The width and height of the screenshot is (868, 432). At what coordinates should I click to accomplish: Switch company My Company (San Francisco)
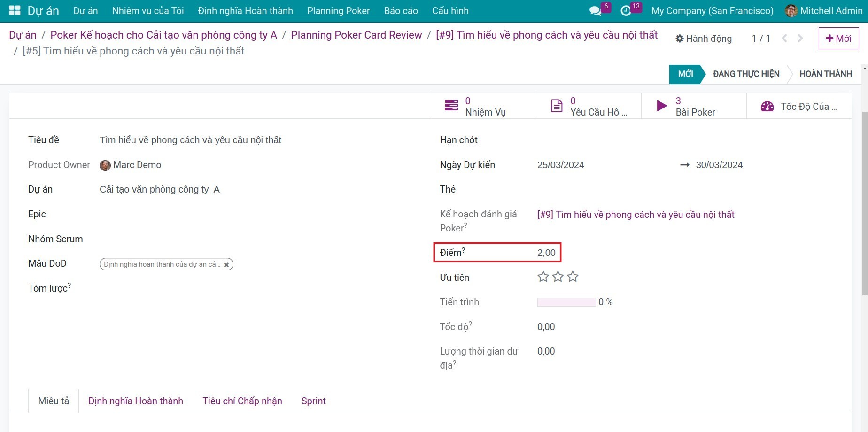712,11
